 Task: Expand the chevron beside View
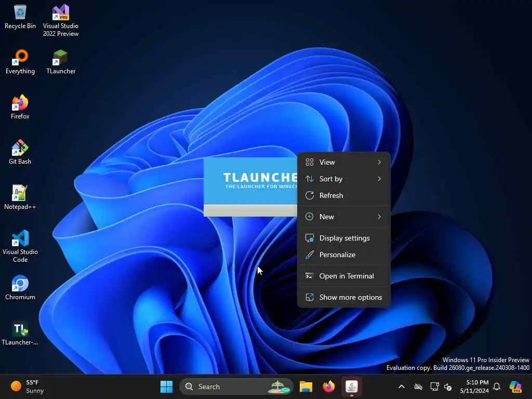[379, 162]
